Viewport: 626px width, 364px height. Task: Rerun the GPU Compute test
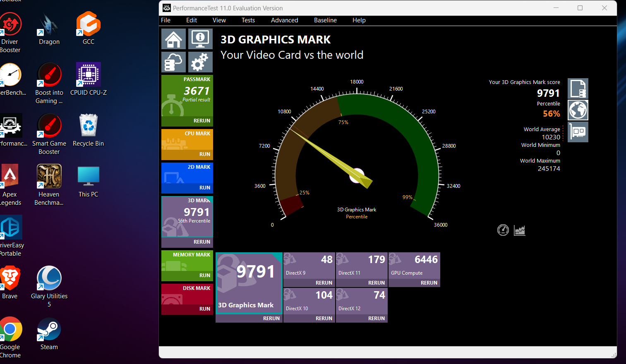(429, 283)
